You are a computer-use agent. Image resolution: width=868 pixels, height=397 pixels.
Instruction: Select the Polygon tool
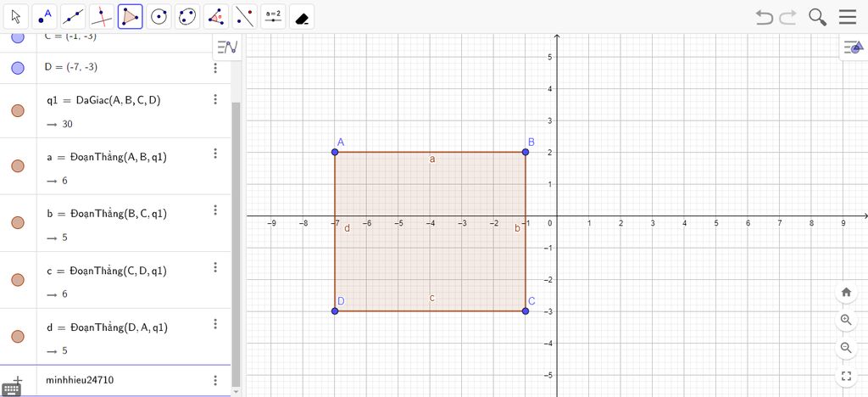130,17
